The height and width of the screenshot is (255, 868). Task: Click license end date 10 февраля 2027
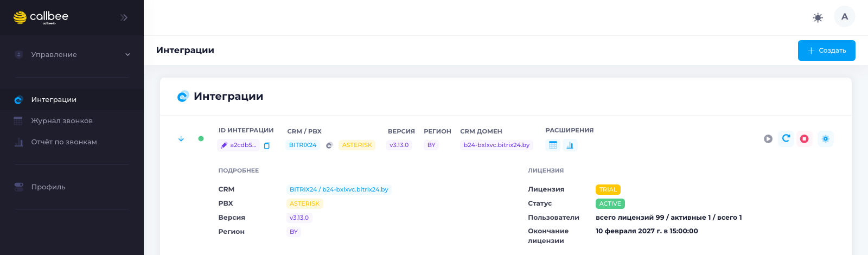647,231
